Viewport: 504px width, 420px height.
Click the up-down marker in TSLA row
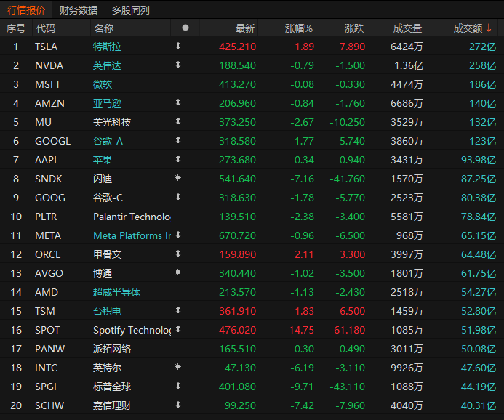(x=178, y=46)
